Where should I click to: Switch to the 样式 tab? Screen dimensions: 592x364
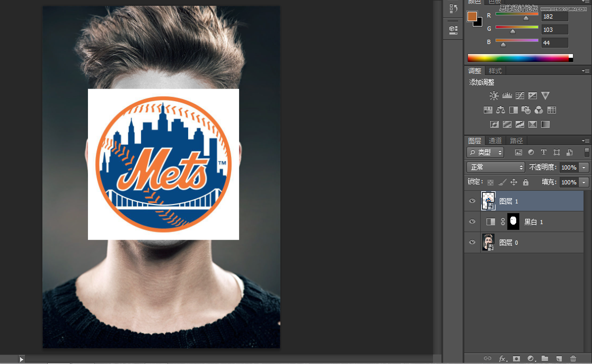[x=495, y=70]
